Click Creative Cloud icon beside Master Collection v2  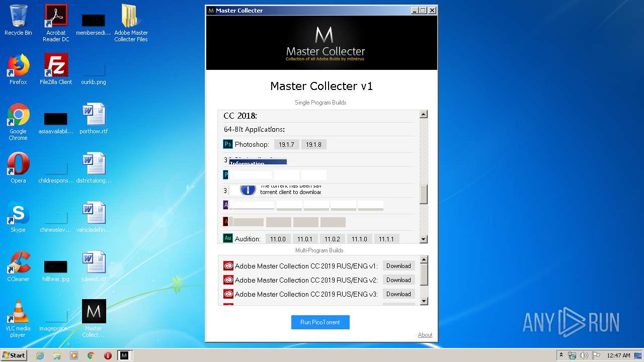(228, 280)
